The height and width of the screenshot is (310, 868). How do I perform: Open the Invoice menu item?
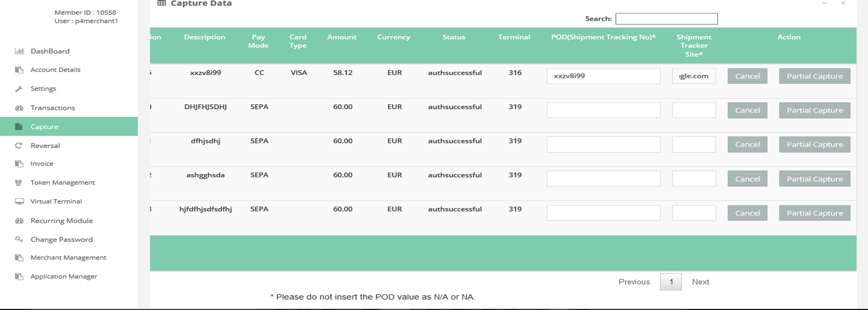pos(42,164)
